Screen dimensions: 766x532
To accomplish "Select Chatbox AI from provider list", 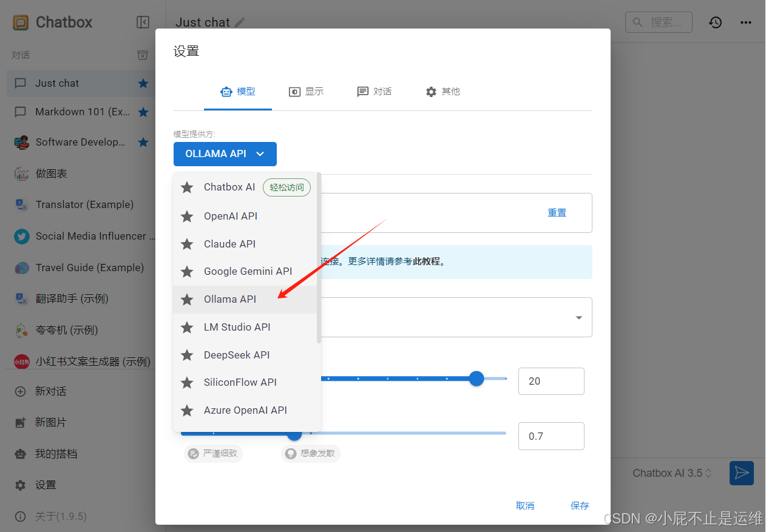I will point(245,187).
